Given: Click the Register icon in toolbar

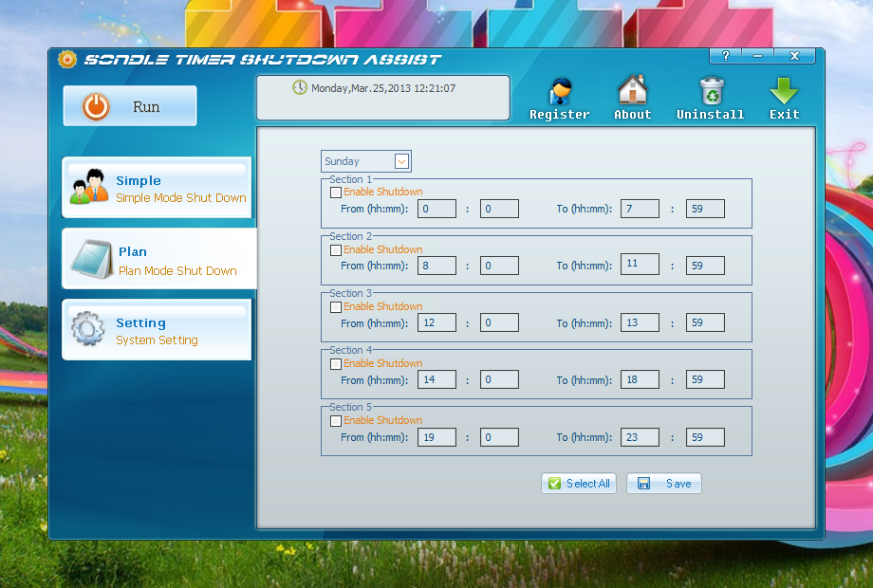Looking at the screenshot, I should coord(560,93).
